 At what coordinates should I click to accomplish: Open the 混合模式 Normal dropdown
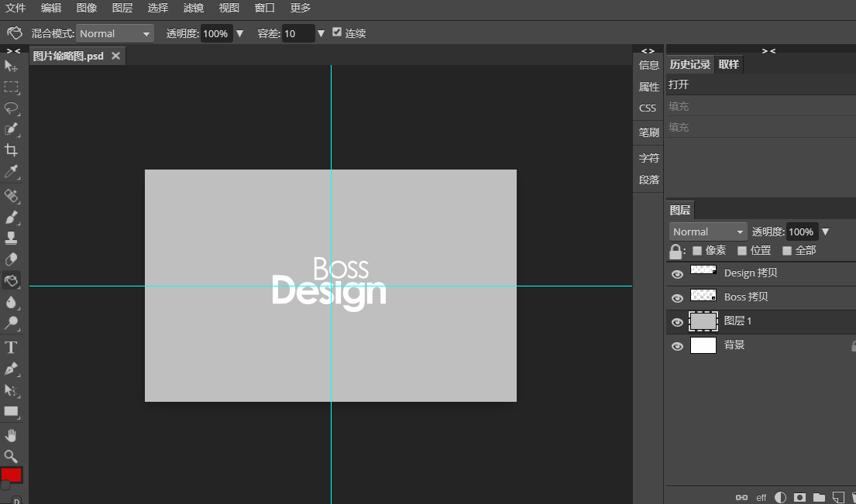pyautogui.click(x=115, y=33)
